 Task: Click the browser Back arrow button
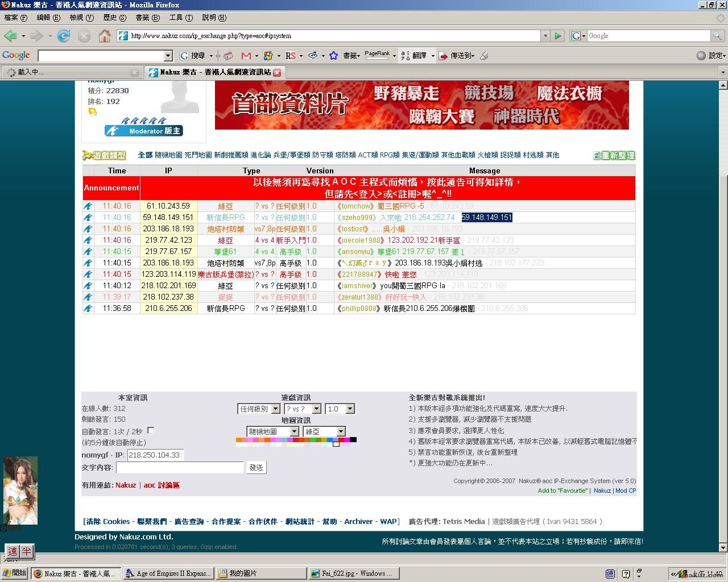[x=10, y=36]
